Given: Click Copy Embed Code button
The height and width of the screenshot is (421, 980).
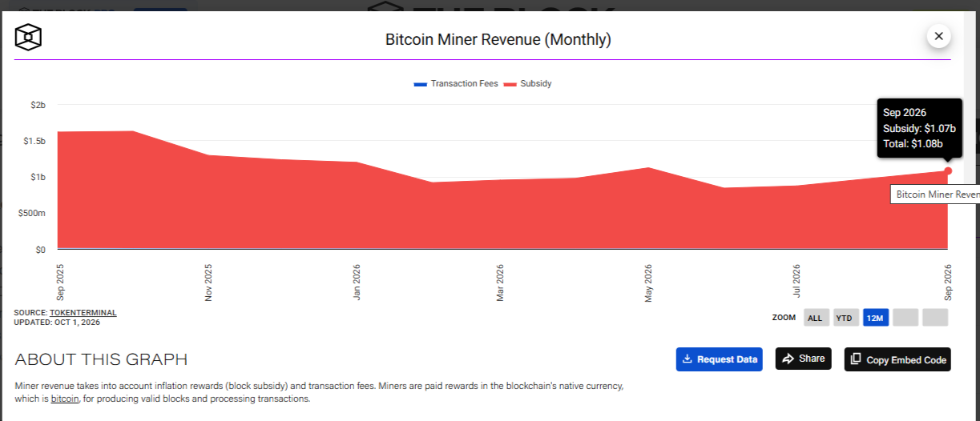Looking at the screenshot, I should [897, 360].
